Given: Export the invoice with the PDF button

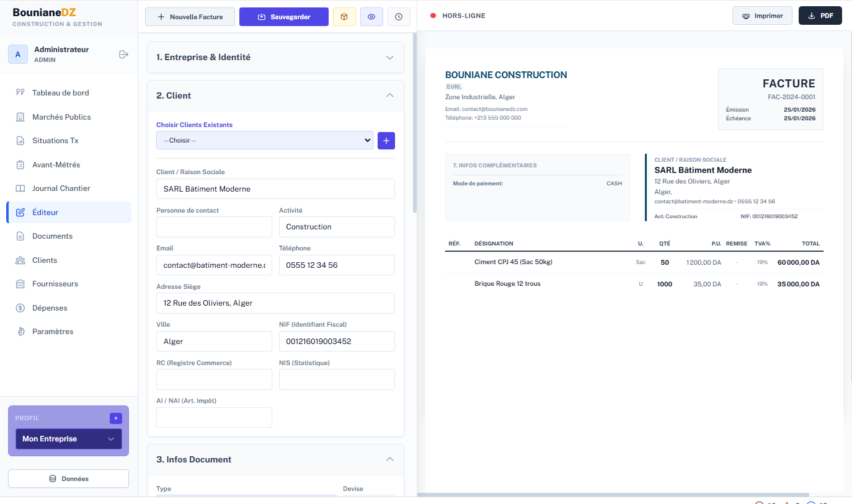Looking at the screenshot, I should pos(820,16).
